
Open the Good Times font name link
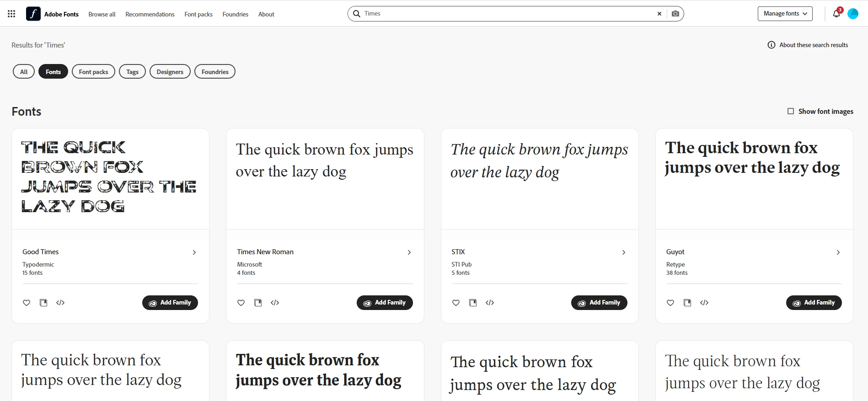(41, 252)
